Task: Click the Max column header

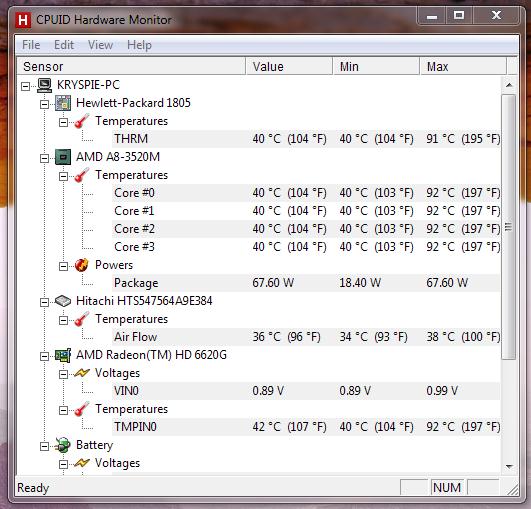Action: tap(463, 66)
